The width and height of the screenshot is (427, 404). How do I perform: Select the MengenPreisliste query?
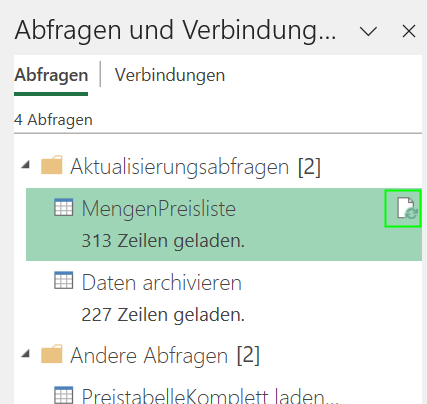point(224,224)
